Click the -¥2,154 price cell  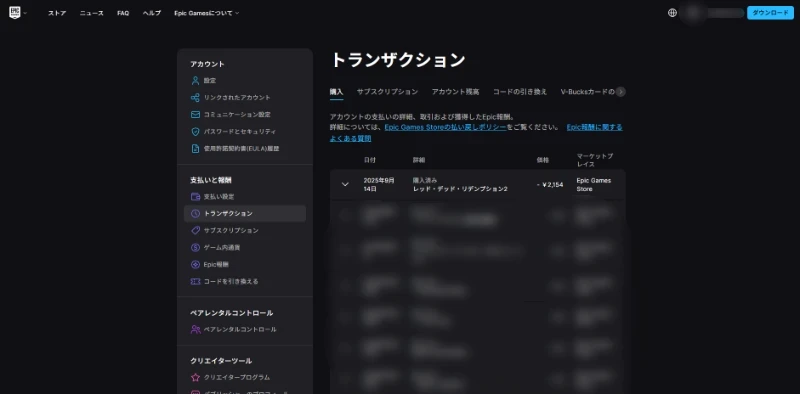[550, 184]
